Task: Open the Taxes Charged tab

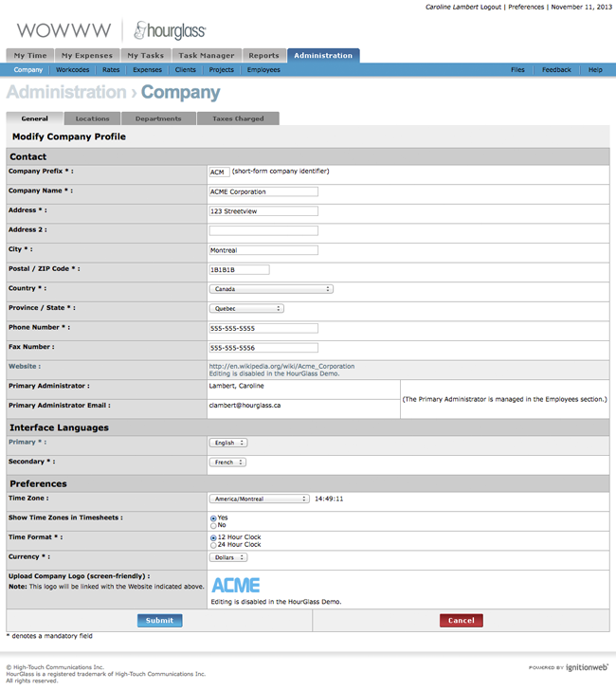Action: click(238, 118)
